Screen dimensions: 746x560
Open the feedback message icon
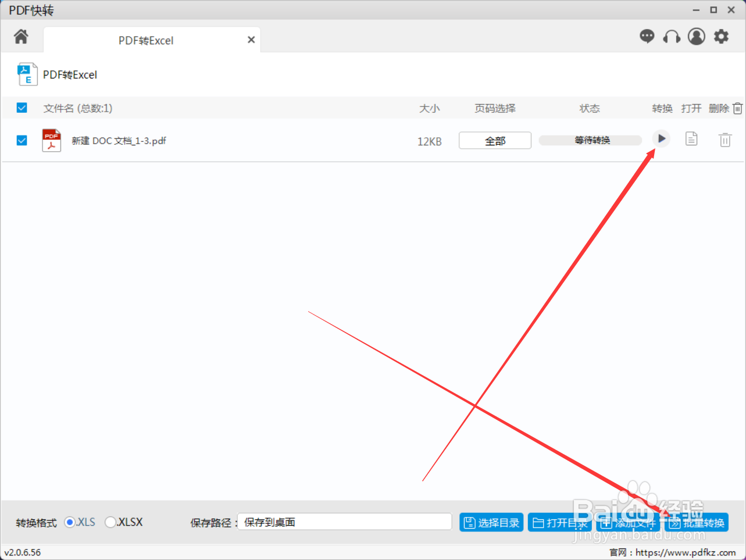647,36
